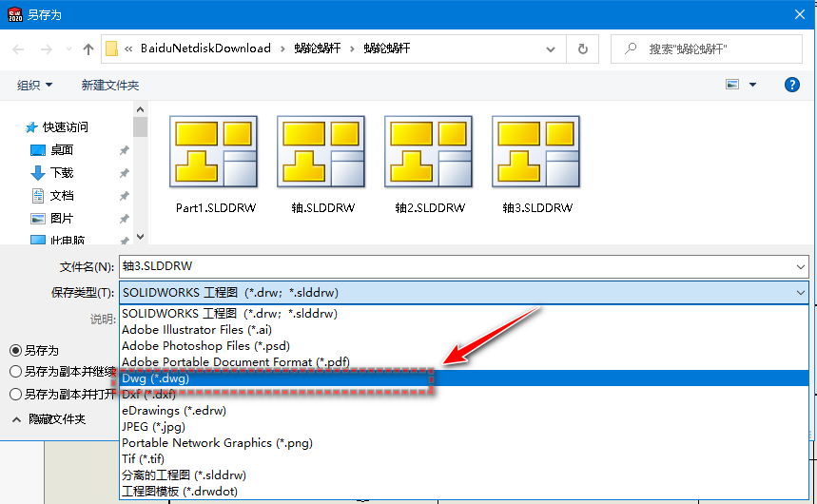
Task: Expand the address bar history dropdown
Action: tap(551, 49)
